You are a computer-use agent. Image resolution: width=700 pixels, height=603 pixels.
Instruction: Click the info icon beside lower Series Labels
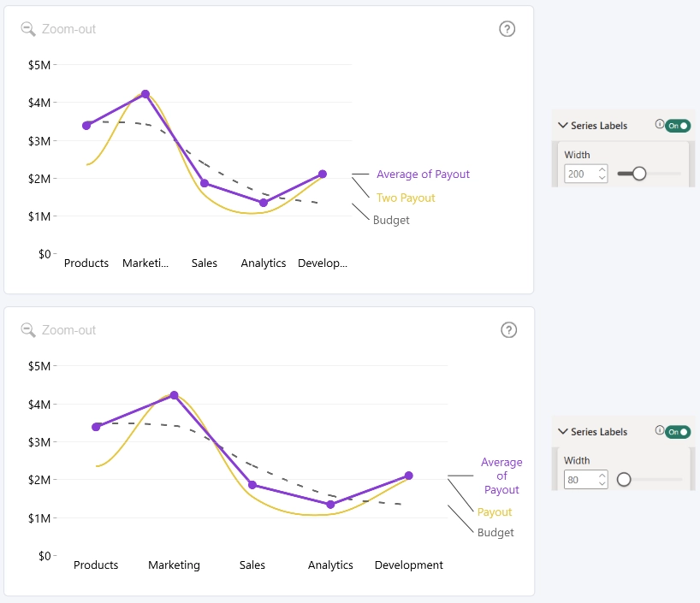click(x=660, y=430)
